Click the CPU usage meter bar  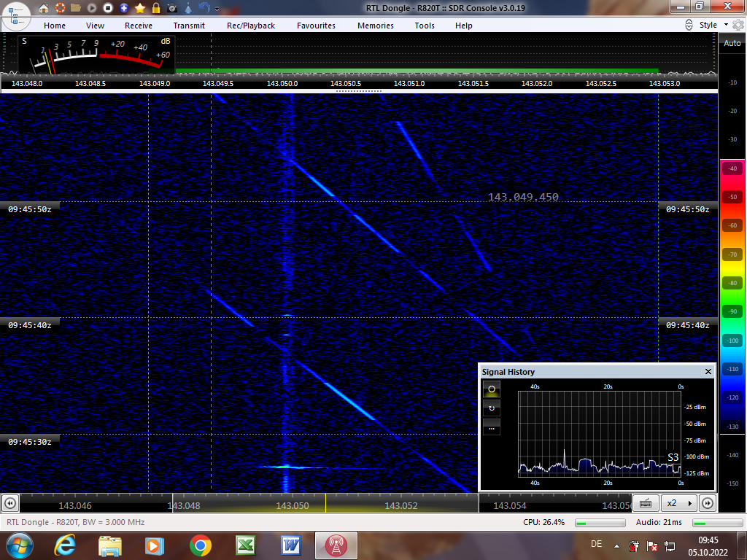(x=600, y=523)
